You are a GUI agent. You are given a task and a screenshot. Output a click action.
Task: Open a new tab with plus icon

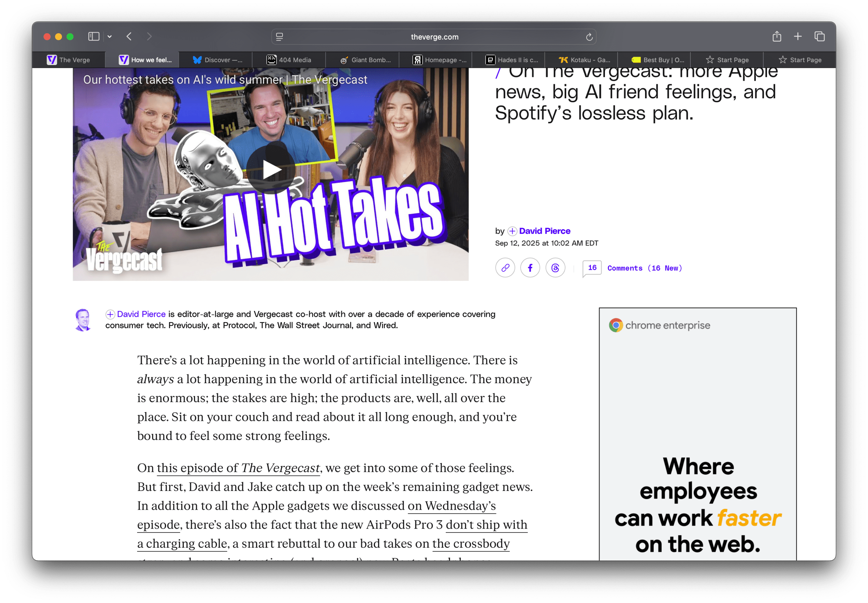[798, 37]
